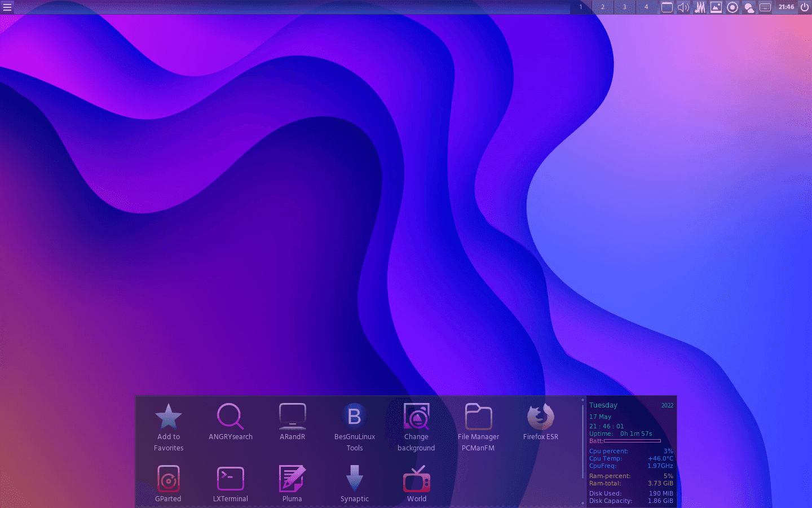Open the weather cloud tray icon

pyautogui.click(x=749, y=7)
